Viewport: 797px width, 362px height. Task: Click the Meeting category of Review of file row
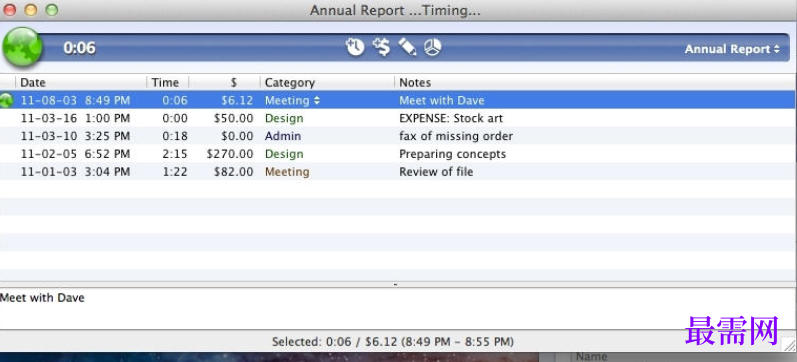click(287, 172)
